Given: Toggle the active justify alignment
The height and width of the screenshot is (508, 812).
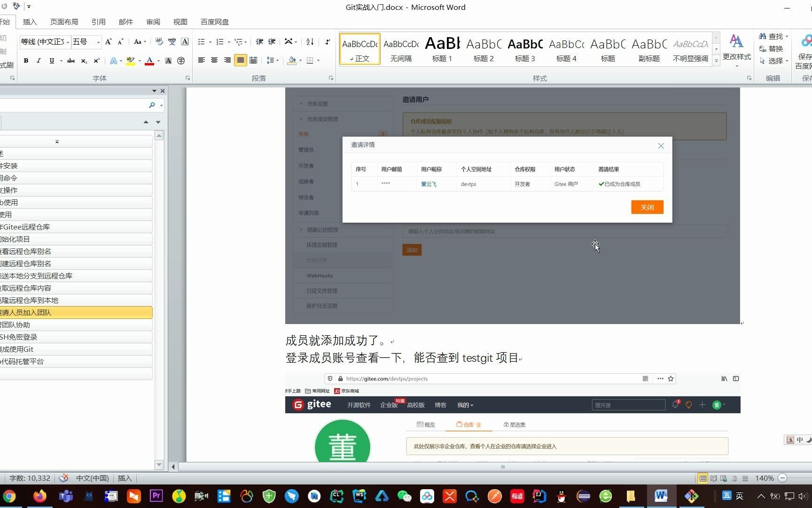Looking at the screenshot, I should point(240,60).
